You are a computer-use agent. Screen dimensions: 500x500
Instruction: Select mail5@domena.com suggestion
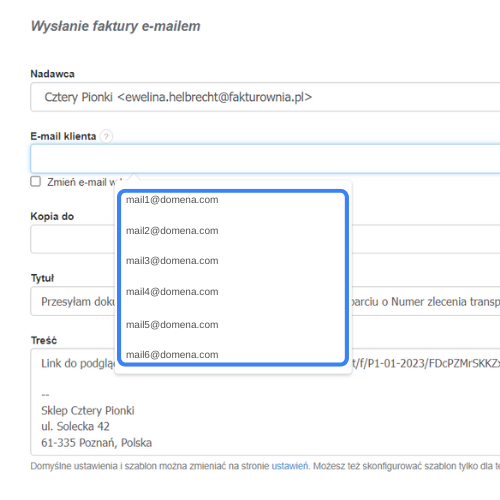click(x=172, y=325)
